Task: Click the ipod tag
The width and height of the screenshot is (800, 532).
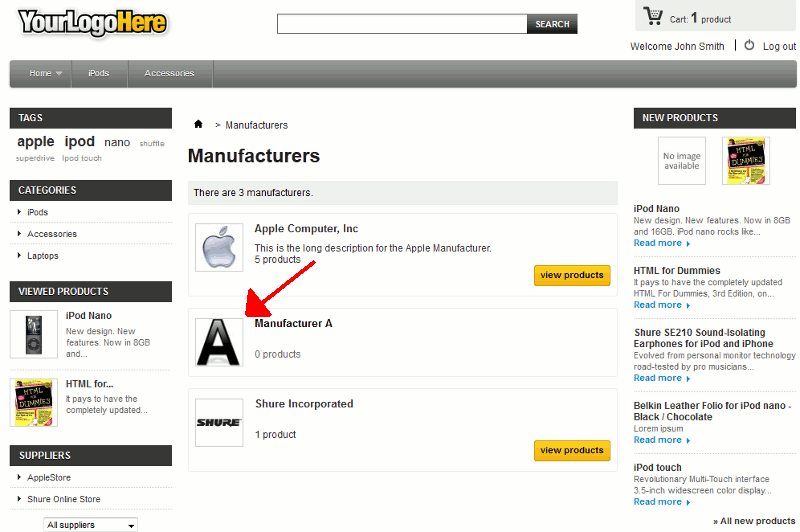Action: pos(80,141)
